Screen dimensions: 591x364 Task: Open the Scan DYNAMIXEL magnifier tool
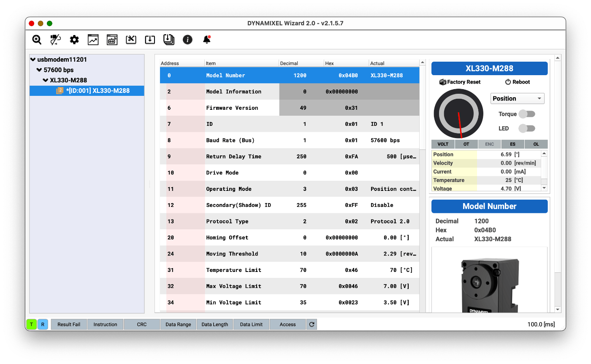coord(37,40)
